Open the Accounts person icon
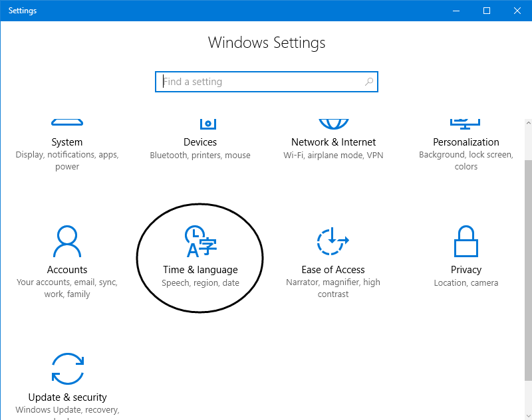The height and width of the screenshot is (420, 532). coord(67,241)
